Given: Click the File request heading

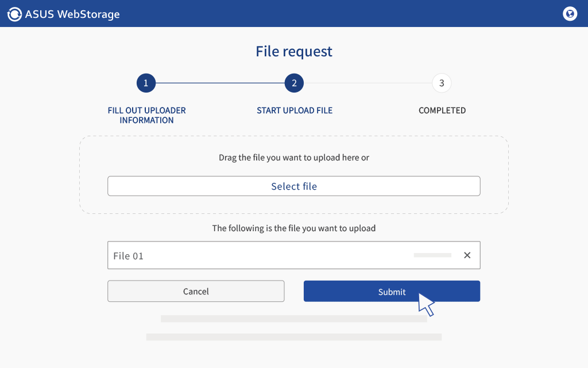Looking at the screenshot, I should click(x=294, y=51).
